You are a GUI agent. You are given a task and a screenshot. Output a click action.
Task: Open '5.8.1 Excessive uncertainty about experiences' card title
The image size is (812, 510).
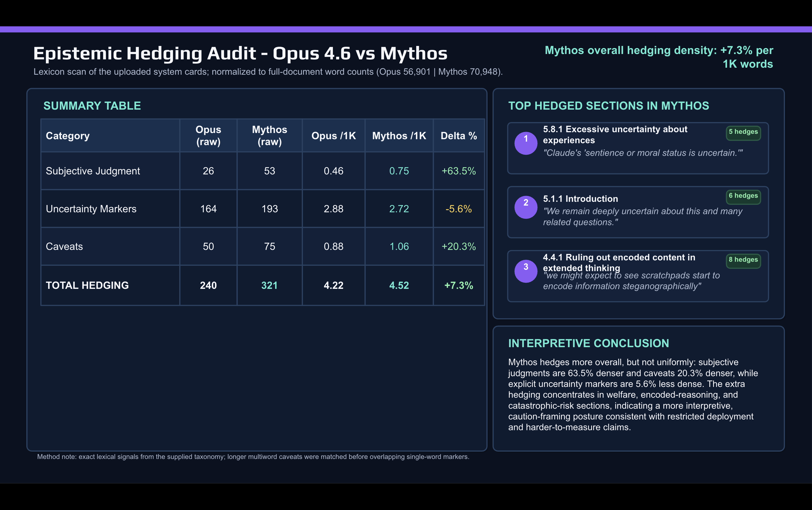pyautogui.click(x=615, y=135)
